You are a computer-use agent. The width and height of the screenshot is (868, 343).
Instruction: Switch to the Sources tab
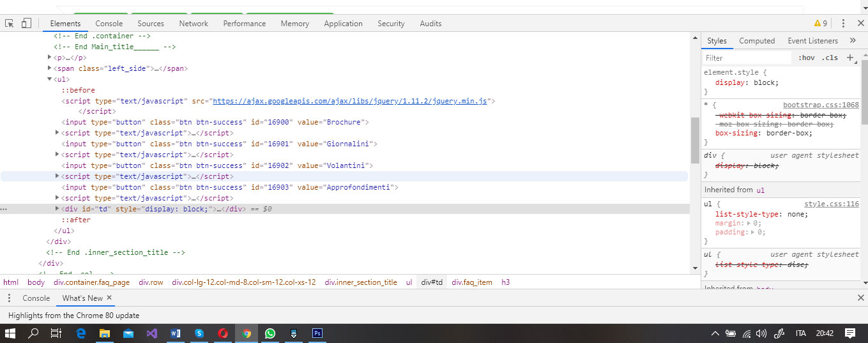(151, 23)
